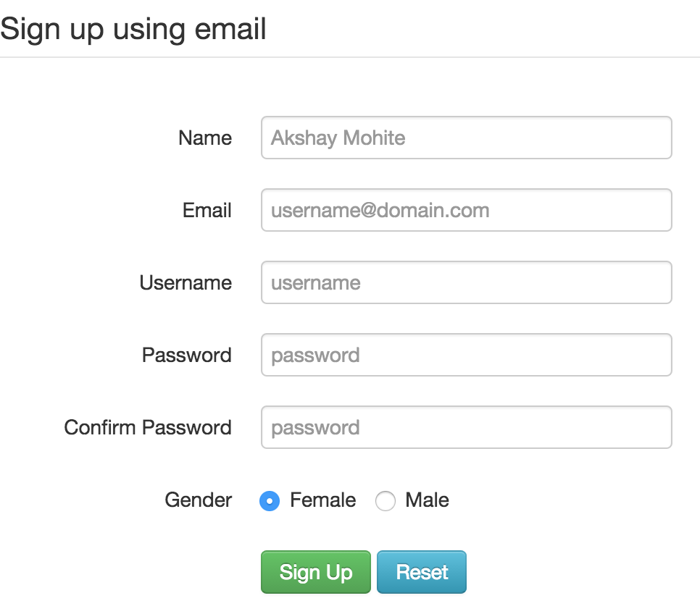Click the Email field label

(207, 211)
